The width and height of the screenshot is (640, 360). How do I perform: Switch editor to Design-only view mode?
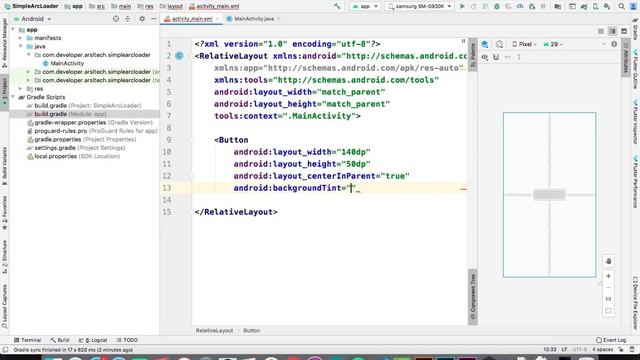624,31
